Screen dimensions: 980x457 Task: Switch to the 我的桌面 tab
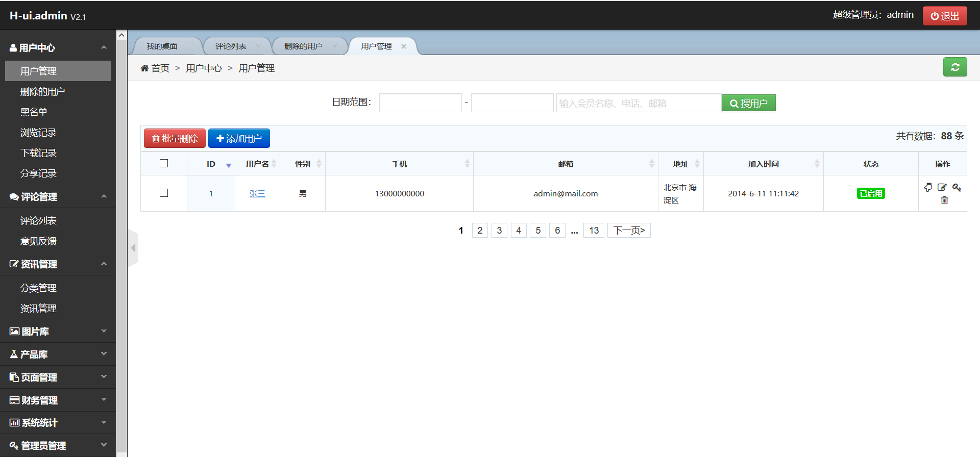coord(162,46)
